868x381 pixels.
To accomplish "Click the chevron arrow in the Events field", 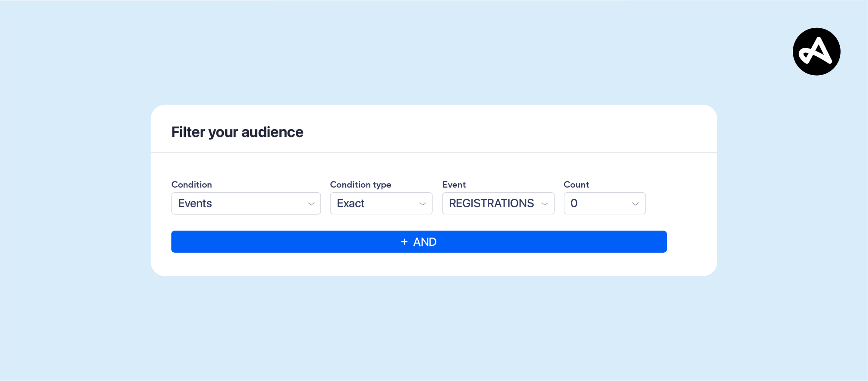I will pos(311,204).
